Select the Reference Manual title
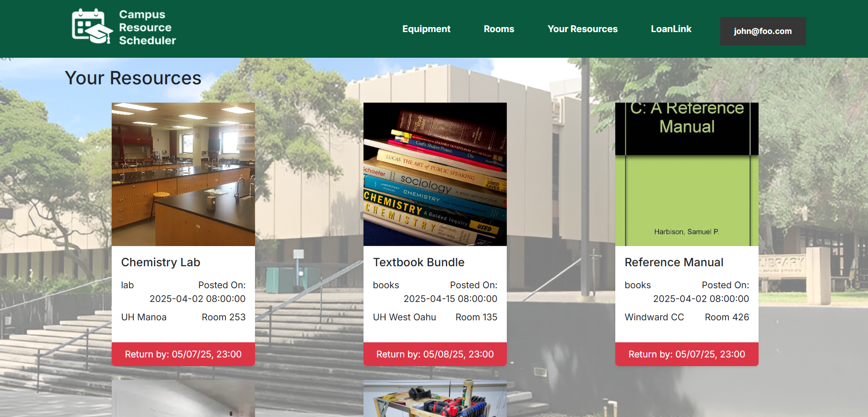The height and width of the screenshot is (417, 868). click(x=674, y=262)
